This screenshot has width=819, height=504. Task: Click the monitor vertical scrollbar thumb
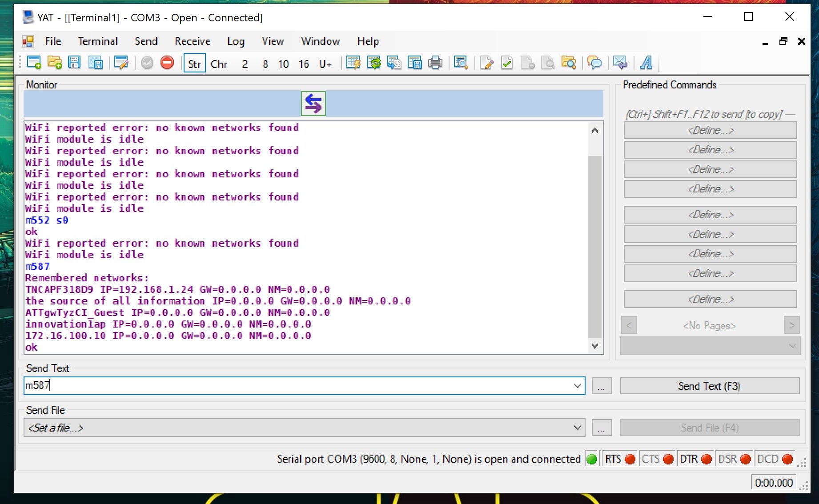[x=595, y=247]
